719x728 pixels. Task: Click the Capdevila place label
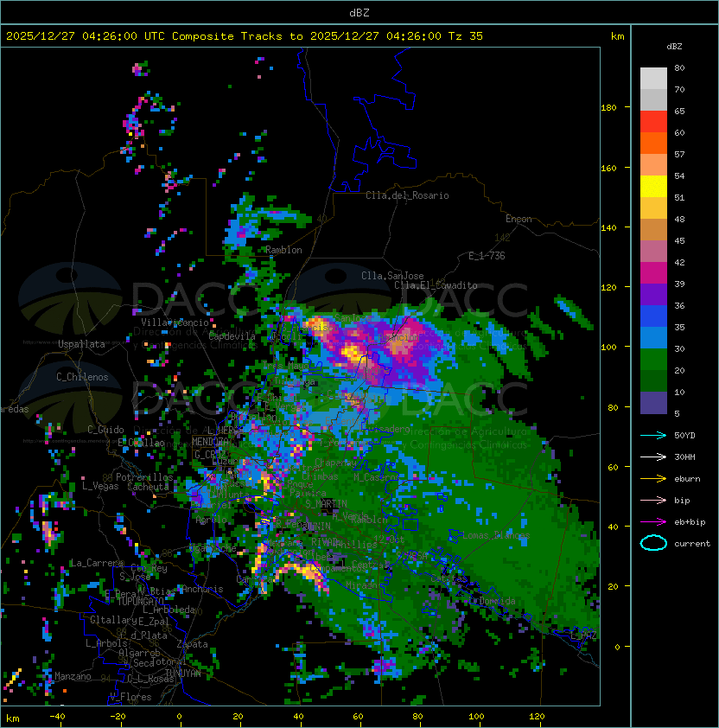click(232, 336)
